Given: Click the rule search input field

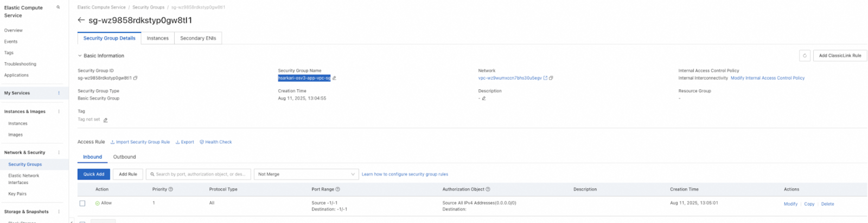Looking at the screenshot, I should point(200,174).
